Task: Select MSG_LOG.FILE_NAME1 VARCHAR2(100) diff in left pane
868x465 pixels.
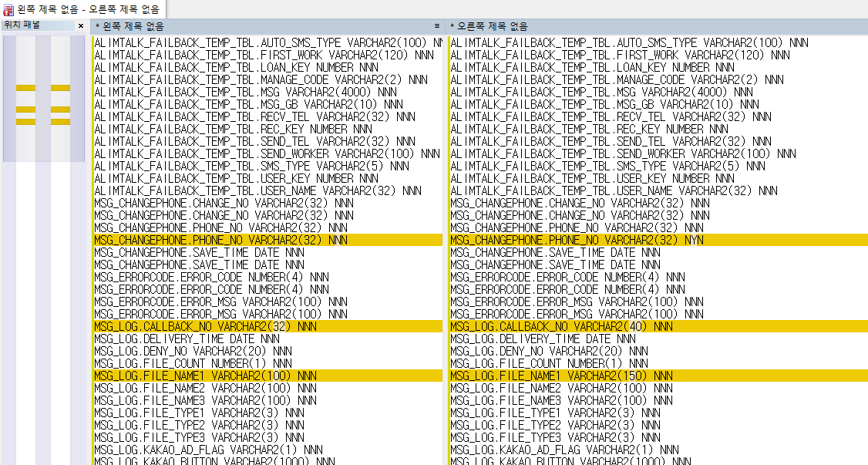Action: (205, 376)
